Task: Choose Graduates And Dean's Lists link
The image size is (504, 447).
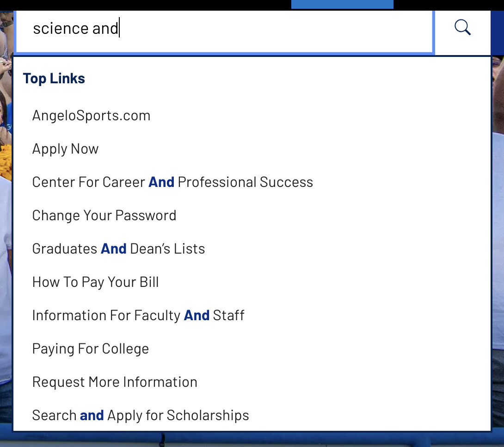Action: click(118, 248)
